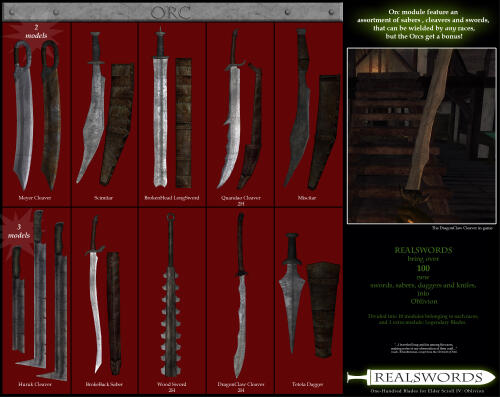500x397 pixels.
Task: Click the Scimitar leather sheath
Action: [x=117, y=124]
